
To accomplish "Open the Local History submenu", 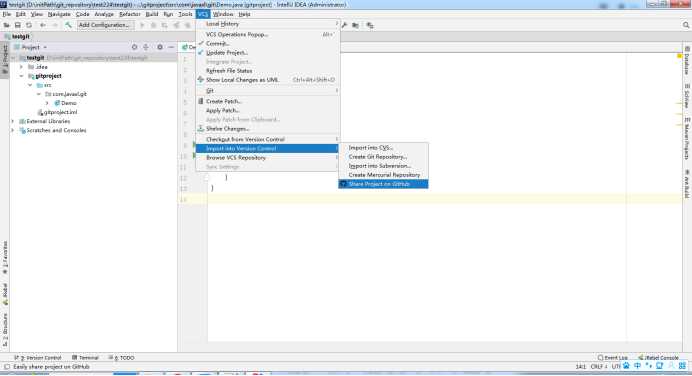I will tap(268, 24).
